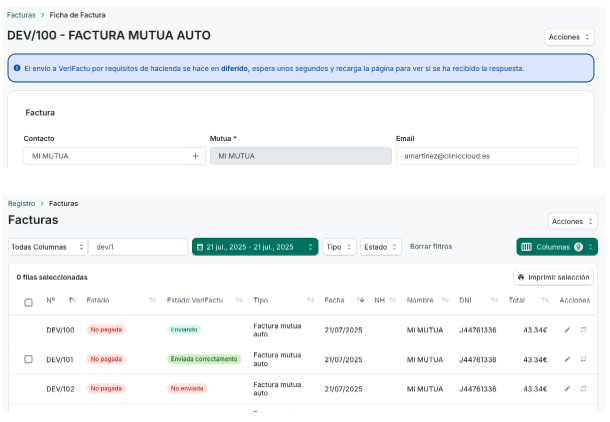The height and width of the screenshot is (422, 610).
Task: Click the rightmost action icon for DEV/101
Action: (x=583, y=359)
